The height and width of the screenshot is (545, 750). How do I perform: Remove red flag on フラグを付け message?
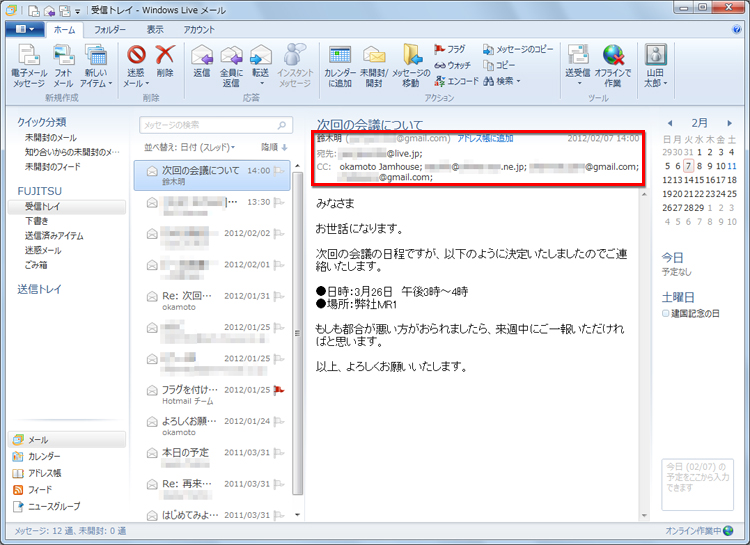(279, 390)
